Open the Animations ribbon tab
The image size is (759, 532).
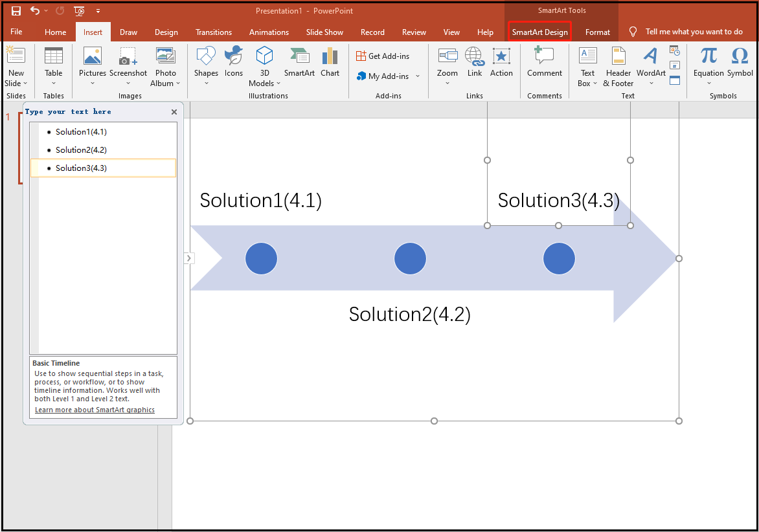click(x=269, y=31)
